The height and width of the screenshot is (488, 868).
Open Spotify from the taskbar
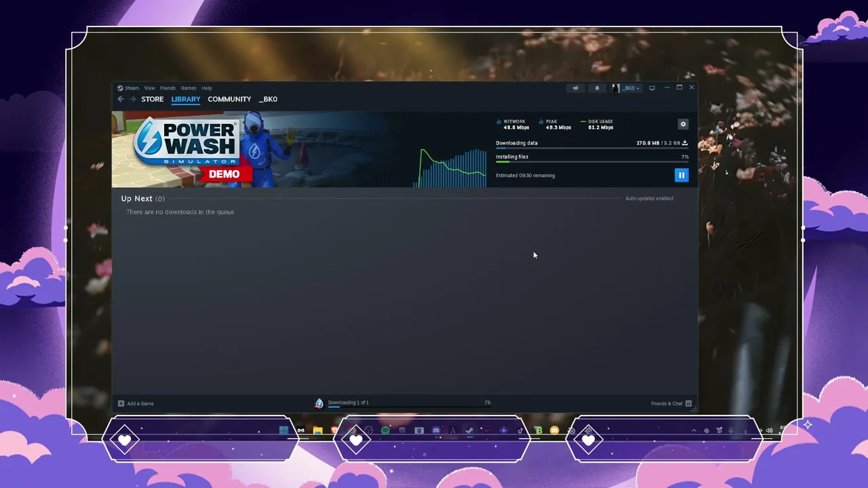click(x=385, y=430)
